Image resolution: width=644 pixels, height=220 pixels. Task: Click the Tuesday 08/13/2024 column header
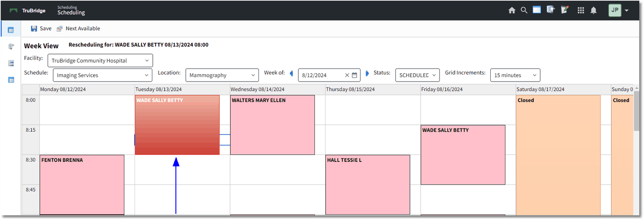183,90
